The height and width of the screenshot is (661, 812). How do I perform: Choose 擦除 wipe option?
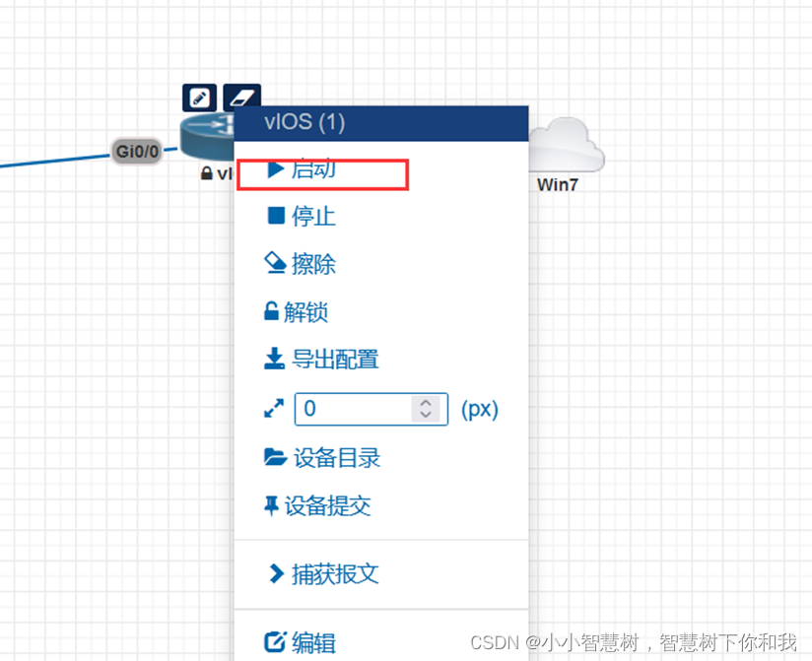click(301, 263)
